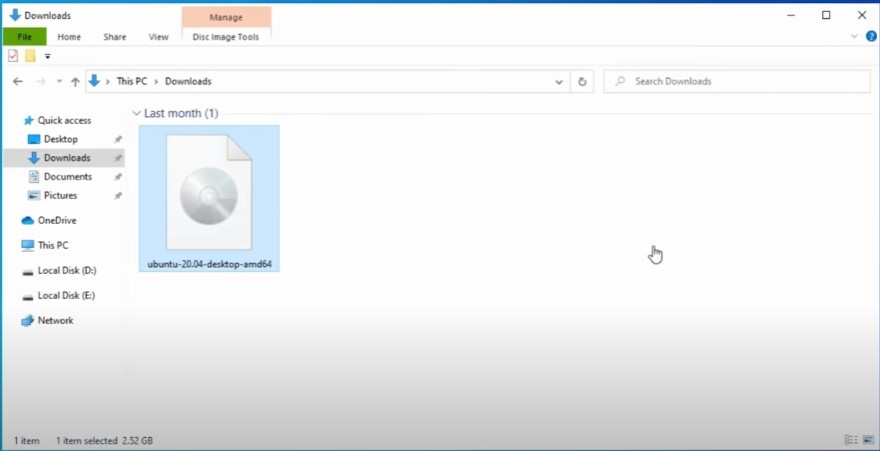The image size is (880, 451).
Task: Click the 1 item selected 2.52 GB status text
Action: pyautogui.click(x=104, y=441)
